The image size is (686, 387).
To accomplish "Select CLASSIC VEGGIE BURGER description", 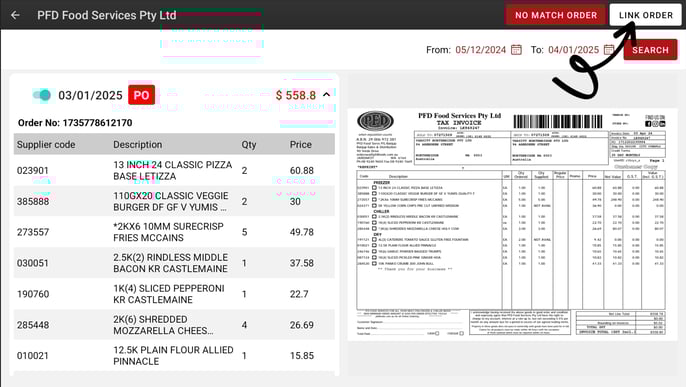I will tap(171, 202).
